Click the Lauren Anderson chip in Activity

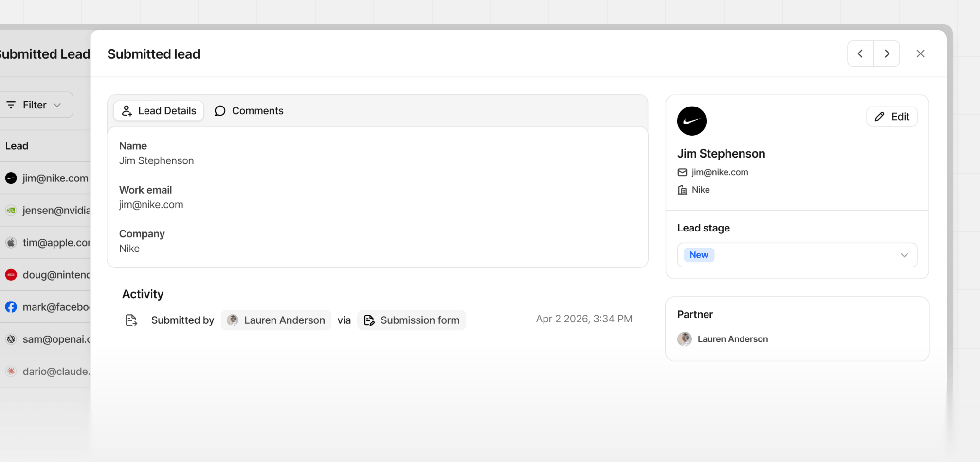coord(276,320)
